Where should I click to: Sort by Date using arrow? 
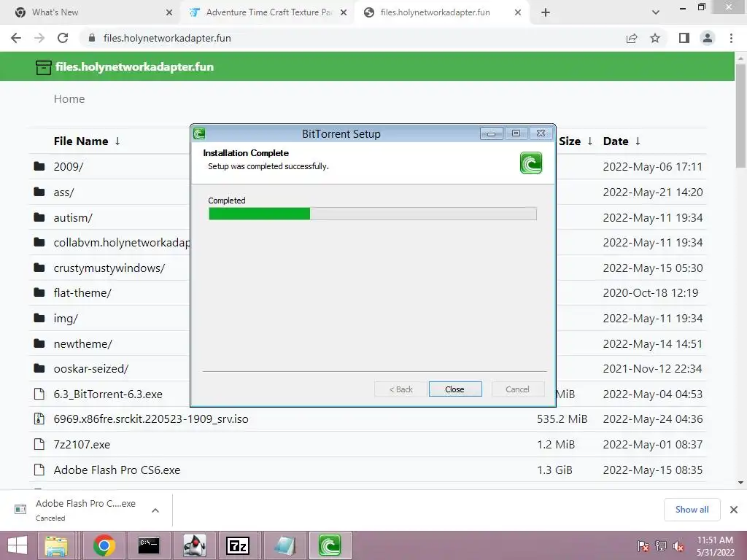tap(638, 141)
